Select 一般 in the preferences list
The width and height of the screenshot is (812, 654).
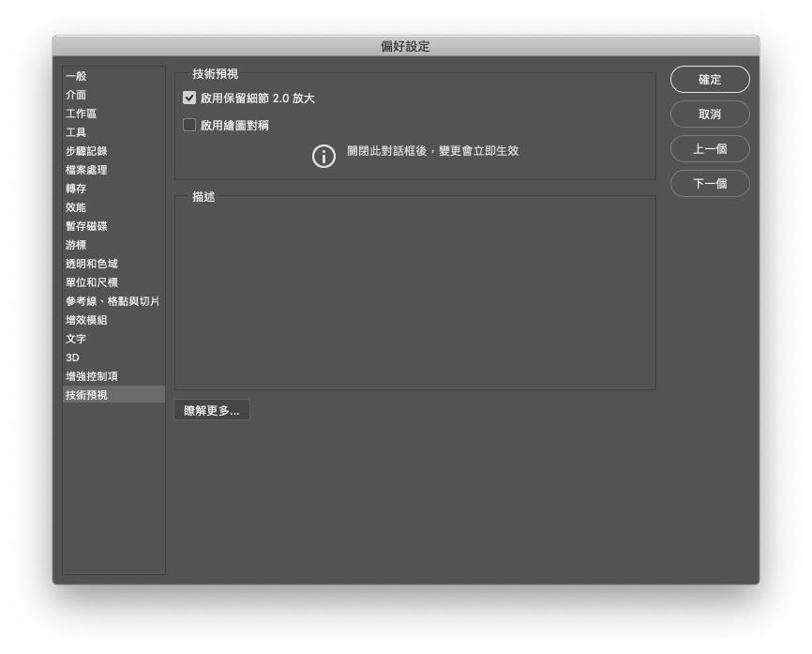coord(76,76)
